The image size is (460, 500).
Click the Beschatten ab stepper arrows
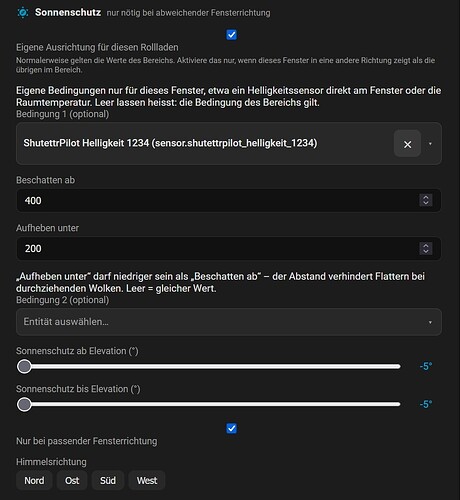[x=426, y=200]
